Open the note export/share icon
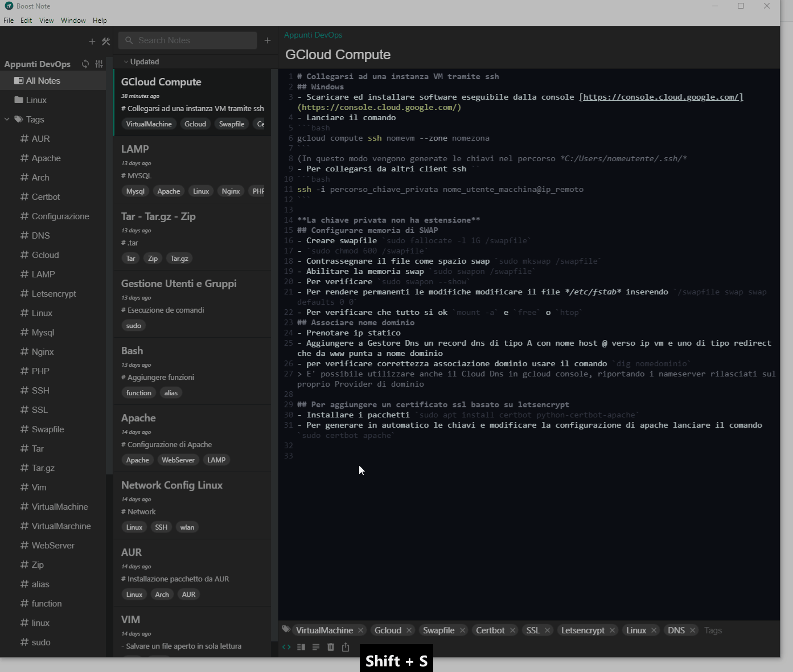Image resolution: width=793 pixels, height=672 pixels. (x=346, y=647)
